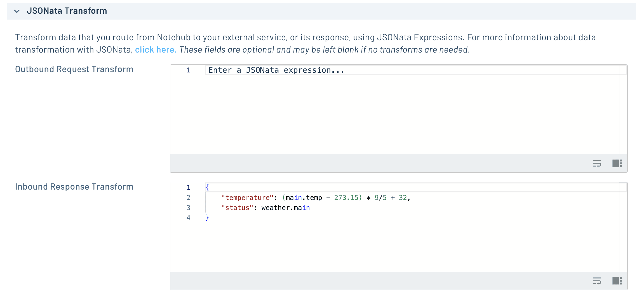Click the Inbound Response Transform label

(x=74, y=187)
